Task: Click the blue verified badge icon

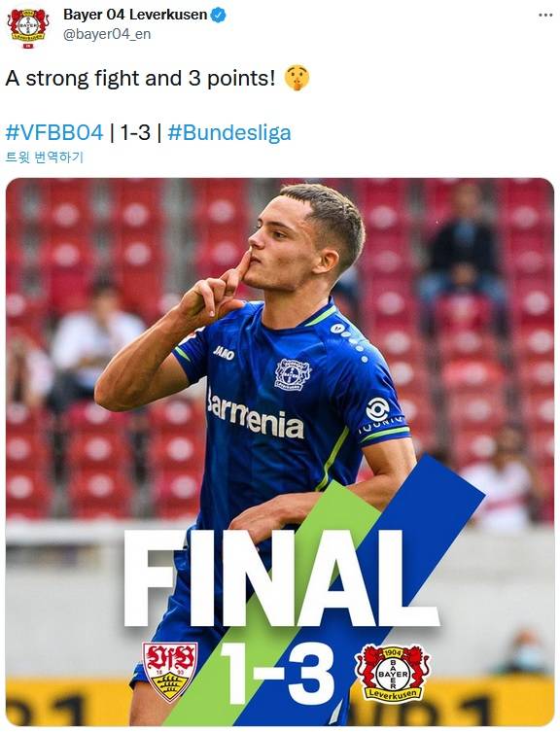Action: click(219, 15)
